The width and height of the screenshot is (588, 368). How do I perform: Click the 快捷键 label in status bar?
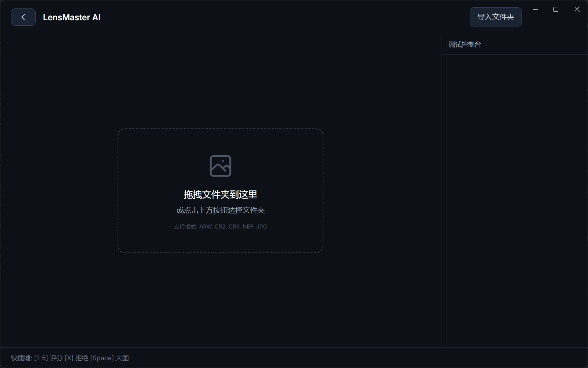tap(21, 358)
